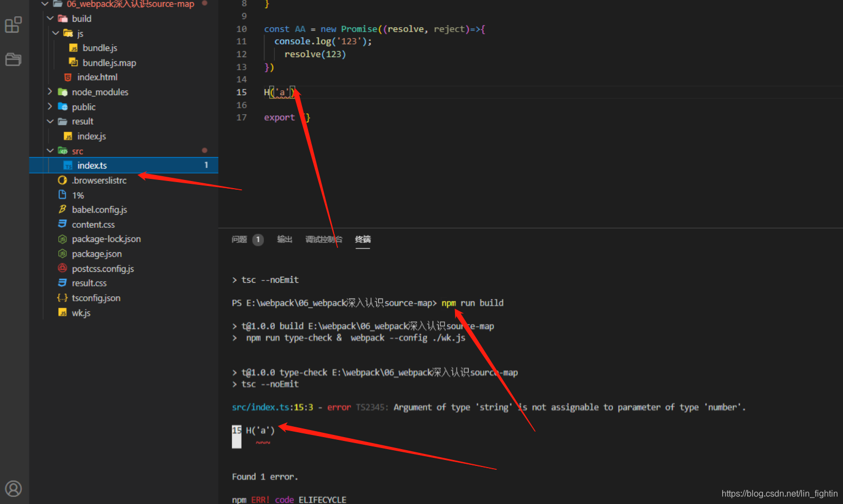Click the wk.js file icon
The image size is (843, 504).
(63, 313)
